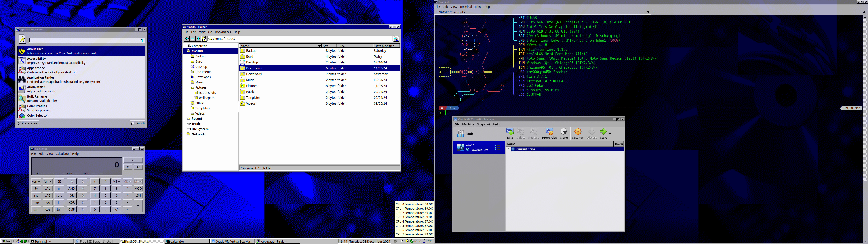This screenshot has height=244, width=868.
Task: Click the win10 VM entry in VirtualBox
Action: 474,147
